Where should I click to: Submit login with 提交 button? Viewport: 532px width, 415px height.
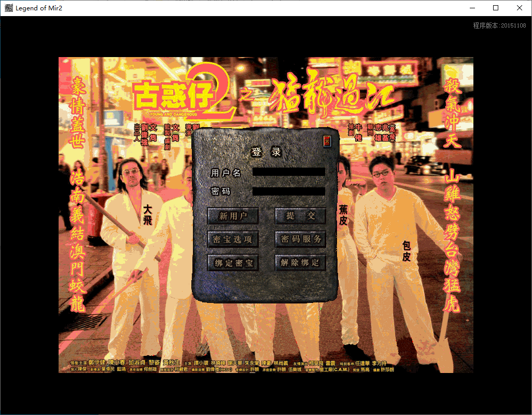300,215
